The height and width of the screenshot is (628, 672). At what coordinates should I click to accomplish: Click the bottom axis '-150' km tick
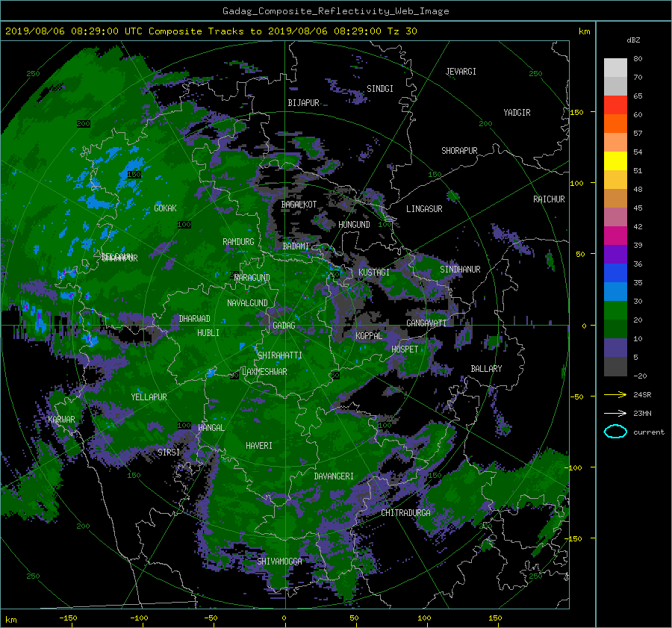(x=68, y=618)
